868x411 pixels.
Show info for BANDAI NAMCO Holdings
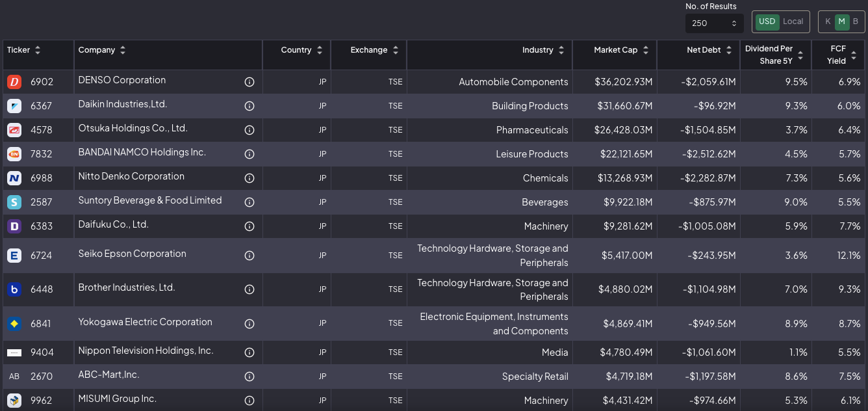pos(249,154)
